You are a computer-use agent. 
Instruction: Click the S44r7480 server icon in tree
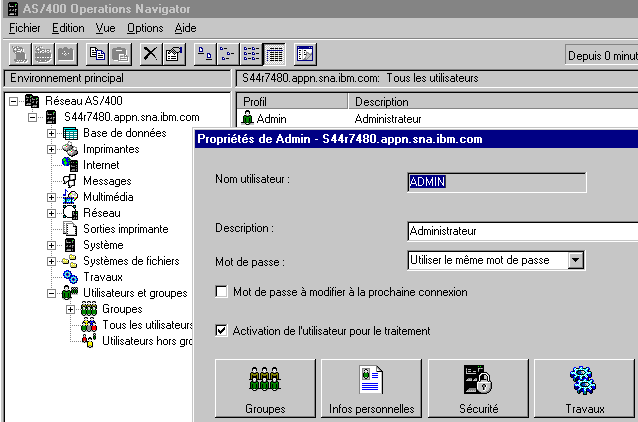click(x=51, y=117)
